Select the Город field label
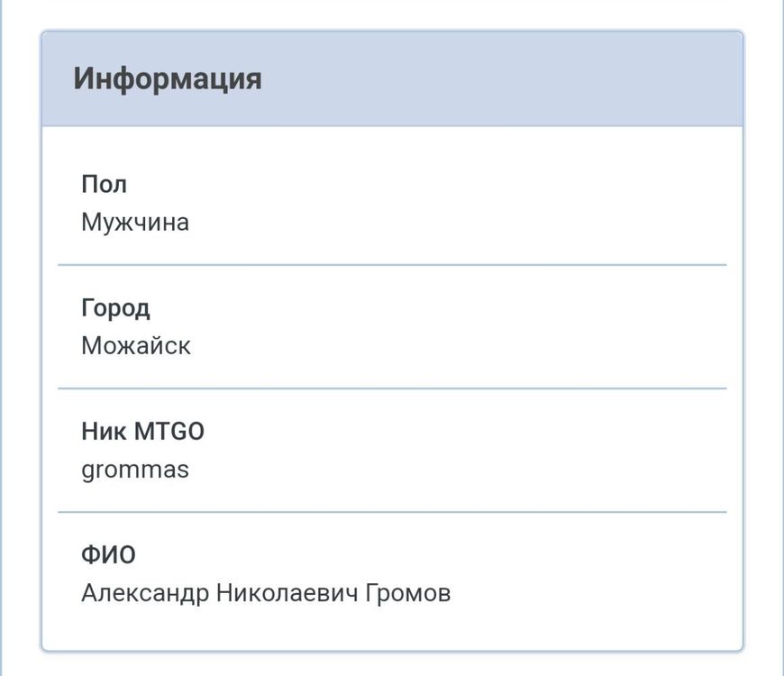Viewport: 784px width, 676px height. coord(116,307)
